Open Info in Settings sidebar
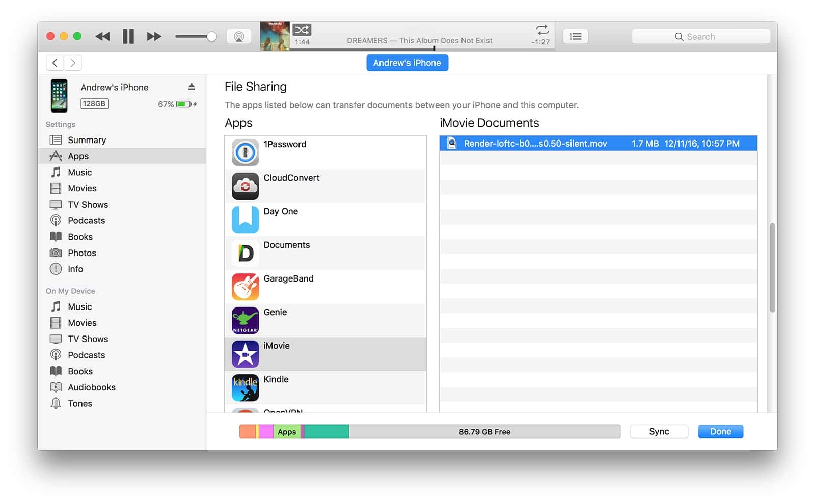This screenshot has height=504, width=815. pyautogui.click(x=122, y=269)
